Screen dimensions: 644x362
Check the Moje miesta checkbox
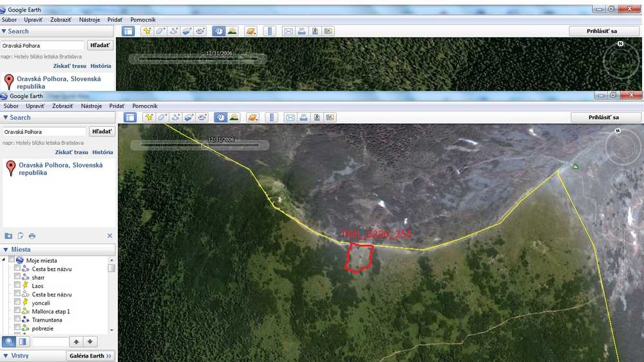(x=12, y=260)
